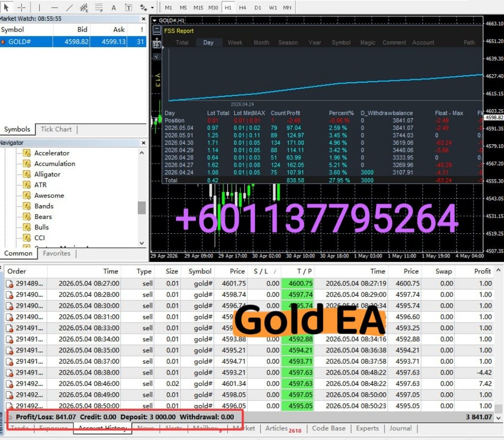Click the Bulls indicator icon

pos(27,227)
